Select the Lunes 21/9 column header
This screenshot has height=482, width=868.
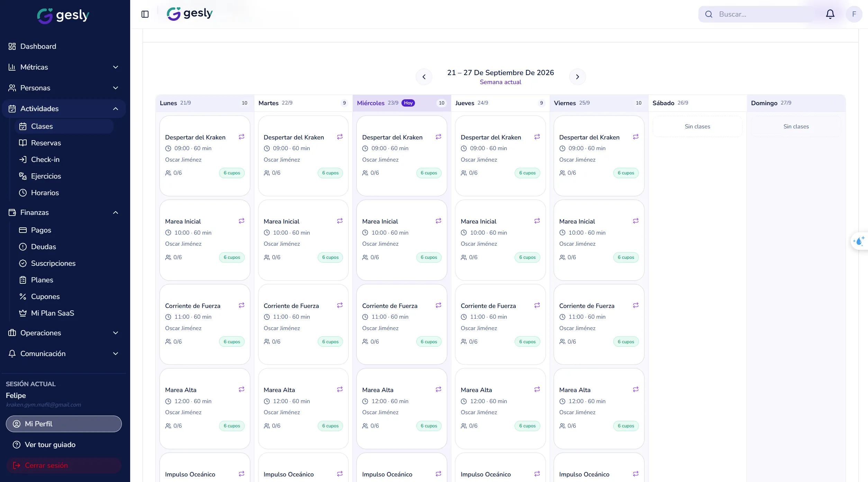click(x=205, y=103)
